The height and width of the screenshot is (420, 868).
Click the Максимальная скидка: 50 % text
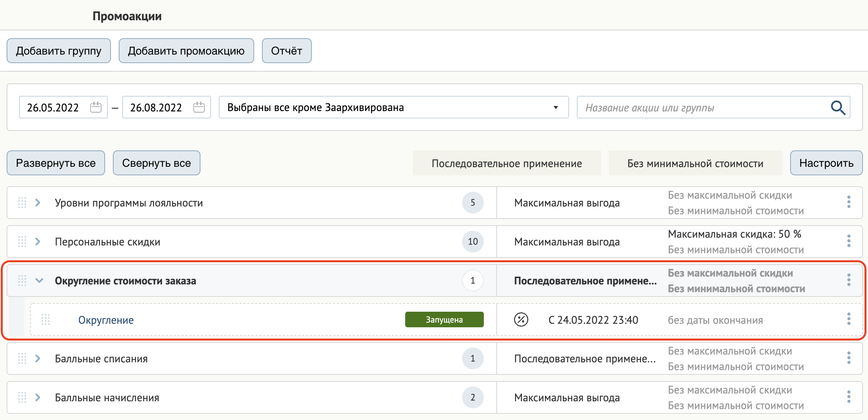point(734,234)
